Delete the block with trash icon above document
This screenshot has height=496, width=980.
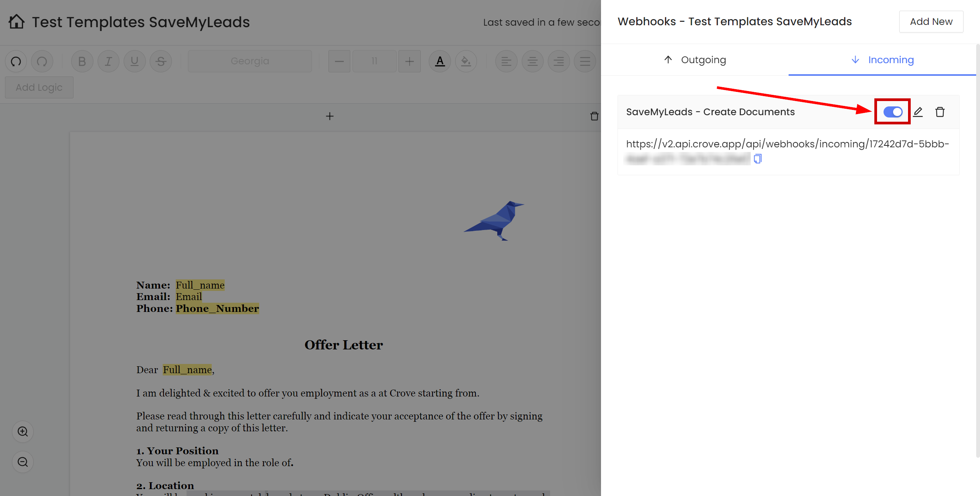click(594, 116)
